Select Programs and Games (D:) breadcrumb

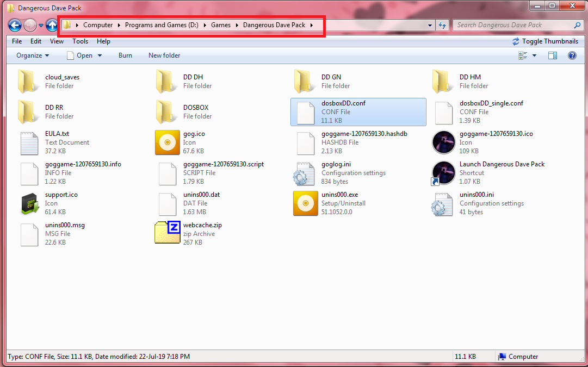(162, 25)
